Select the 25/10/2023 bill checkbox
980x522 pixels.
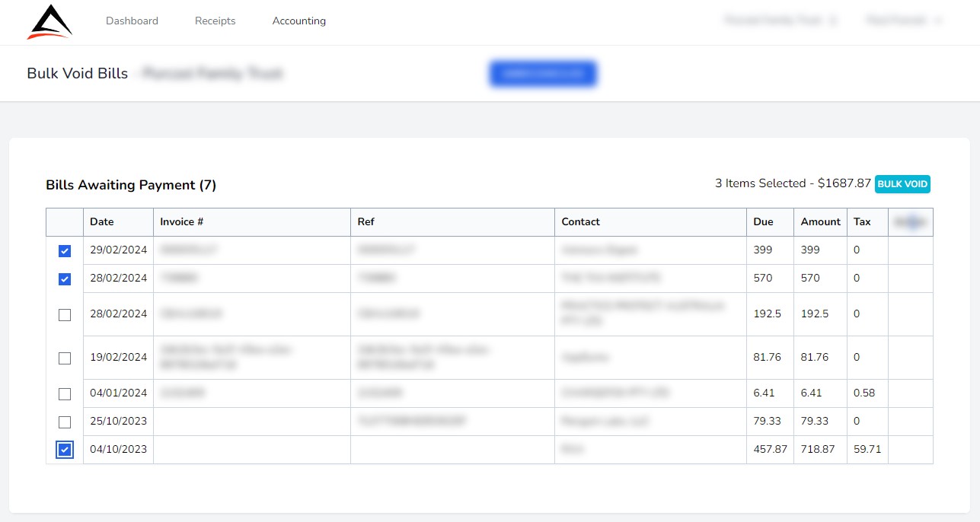(65, 422)
